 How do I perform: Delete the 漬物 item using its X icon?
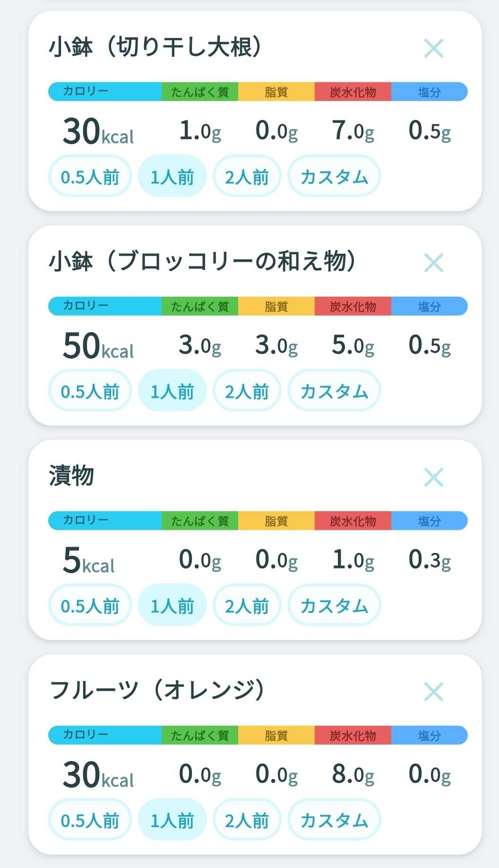433,477
